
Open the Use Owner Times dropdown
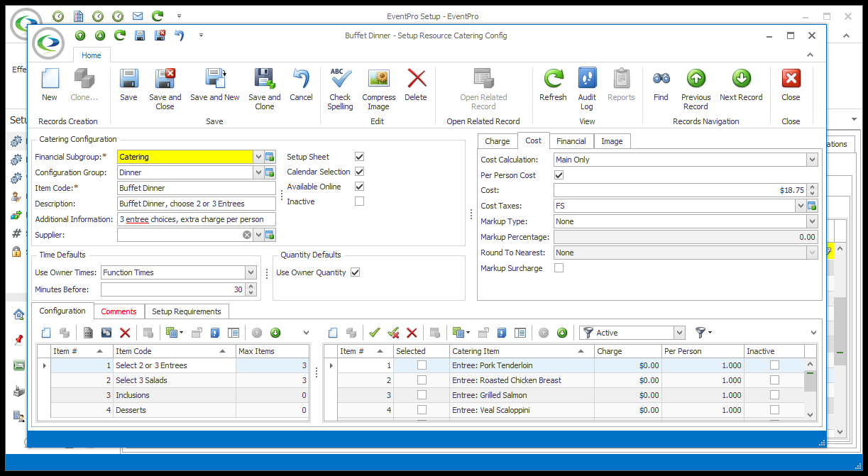point(251,272)
